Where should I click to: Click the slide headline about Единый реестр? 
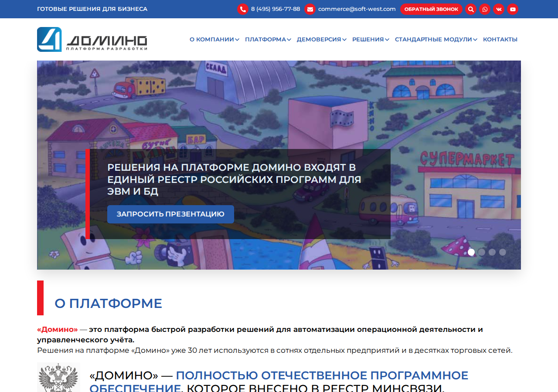[x=234, y=179]
